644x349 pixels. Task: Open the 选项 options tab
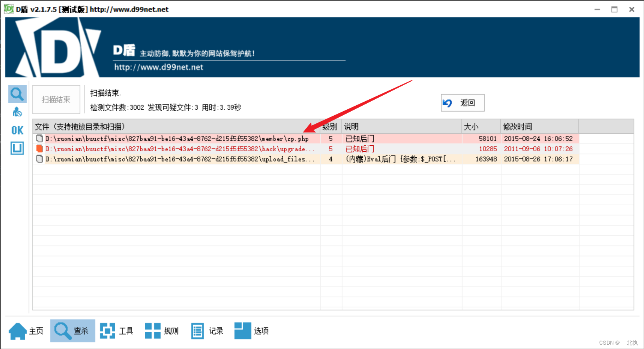[252, 331]
